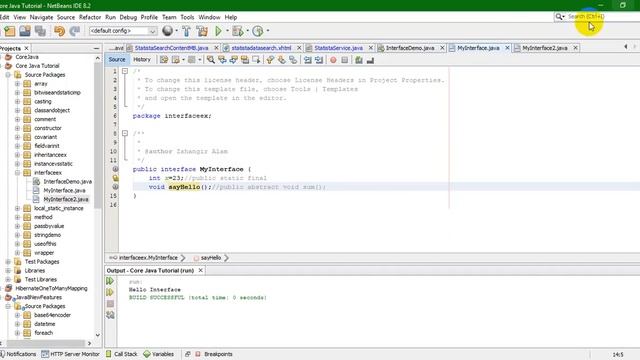Open the Run Project dropdown arrow

[x=227, y=31]
